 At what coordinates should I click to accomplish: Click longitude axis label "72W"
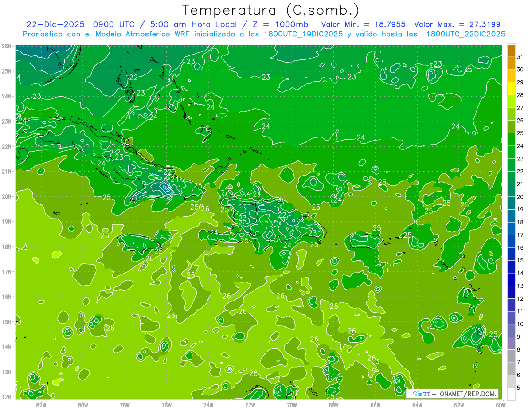250,405
